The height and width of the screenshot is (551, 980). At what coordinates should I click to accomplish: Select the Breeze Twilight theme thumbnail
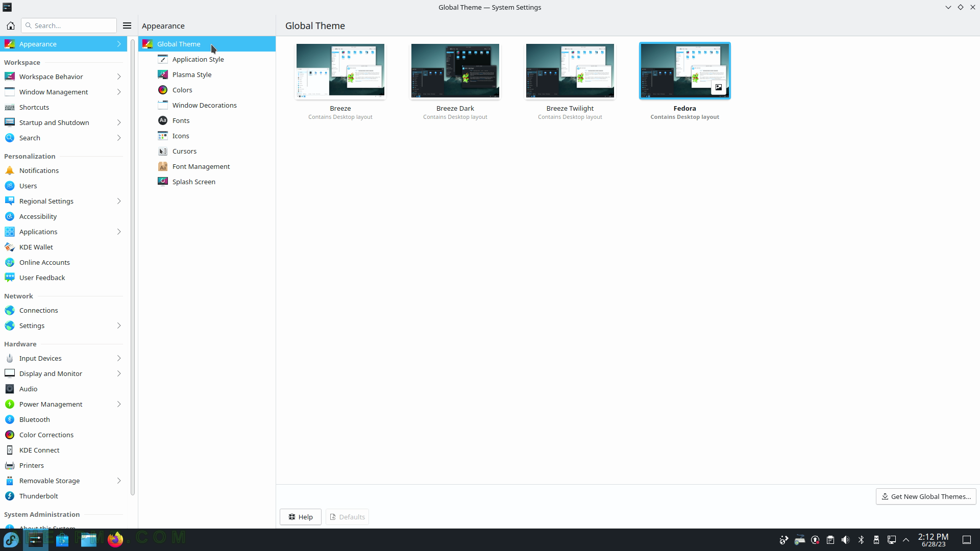570,70
